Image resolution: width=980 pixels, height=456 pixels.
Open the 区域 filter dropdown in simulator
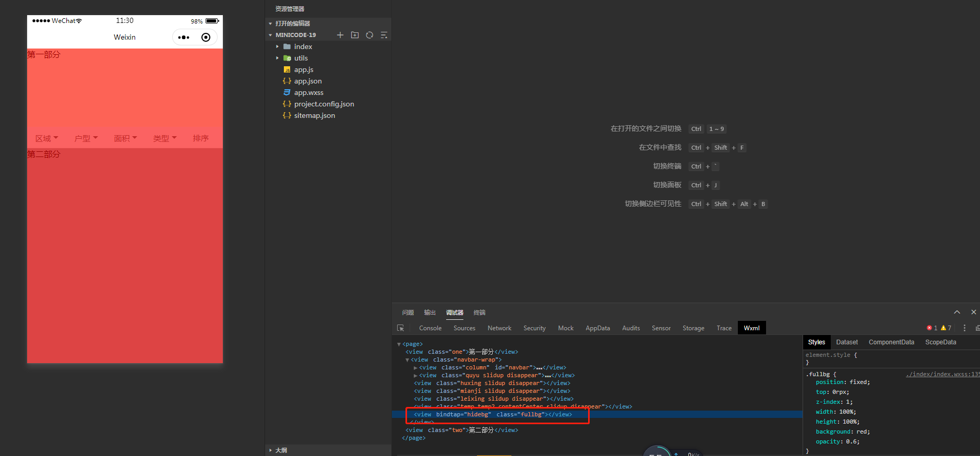pos(46,138)
